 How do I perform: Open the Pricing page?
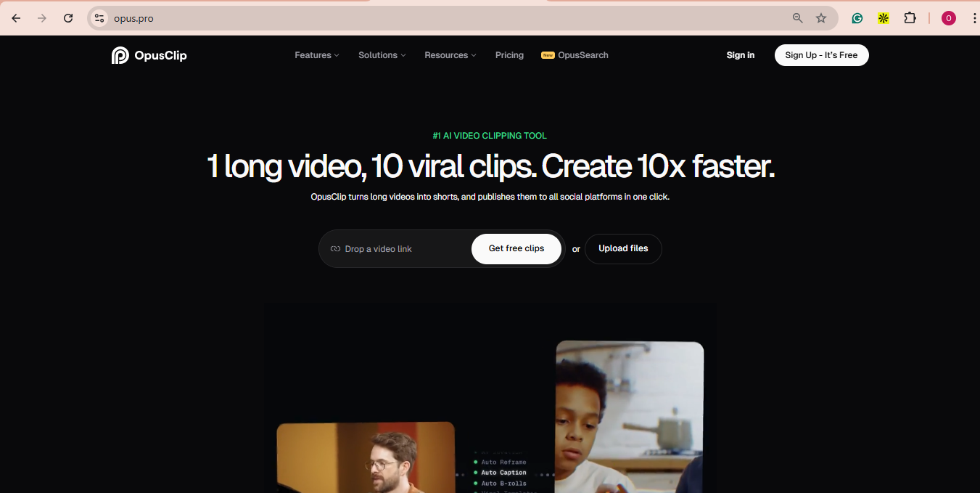coord(509,55)
